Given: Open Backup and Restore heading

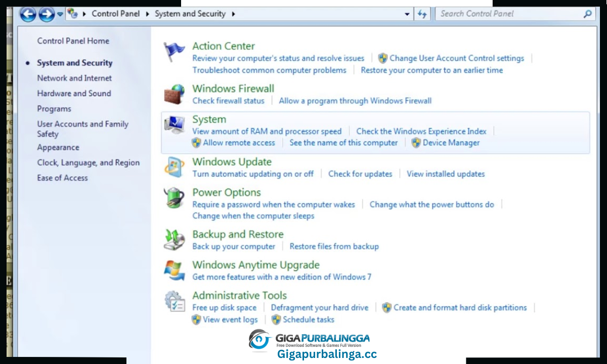Looking at the screenshot, I should (238, 234).
